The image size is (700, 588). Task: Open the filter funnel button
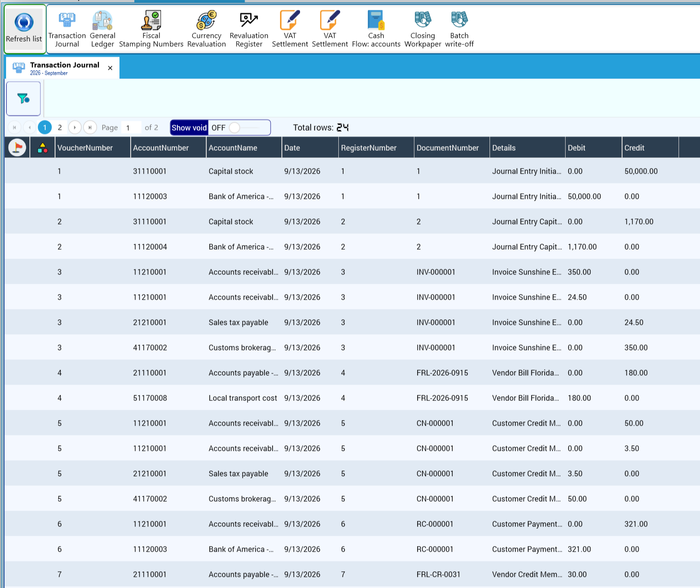23,98
